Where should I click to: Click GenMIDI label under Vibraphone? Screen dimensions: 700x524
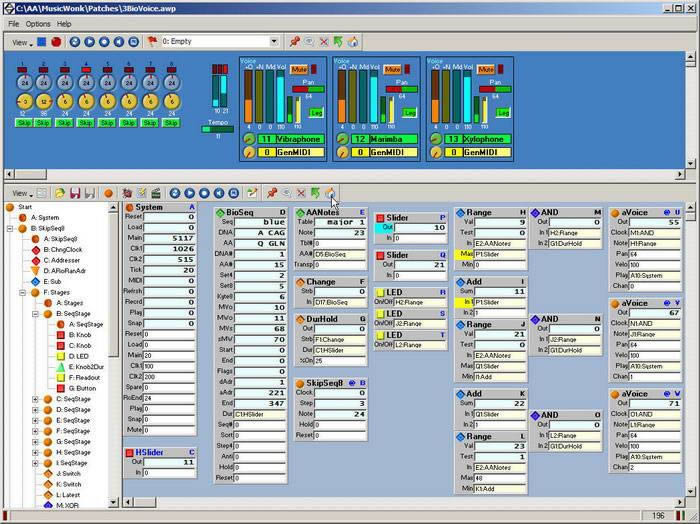[300, 152]
